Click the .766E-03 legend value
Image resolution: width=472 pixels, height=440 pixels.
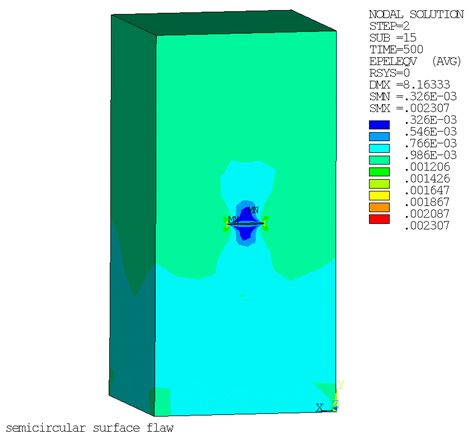click(x=430, y=143)
